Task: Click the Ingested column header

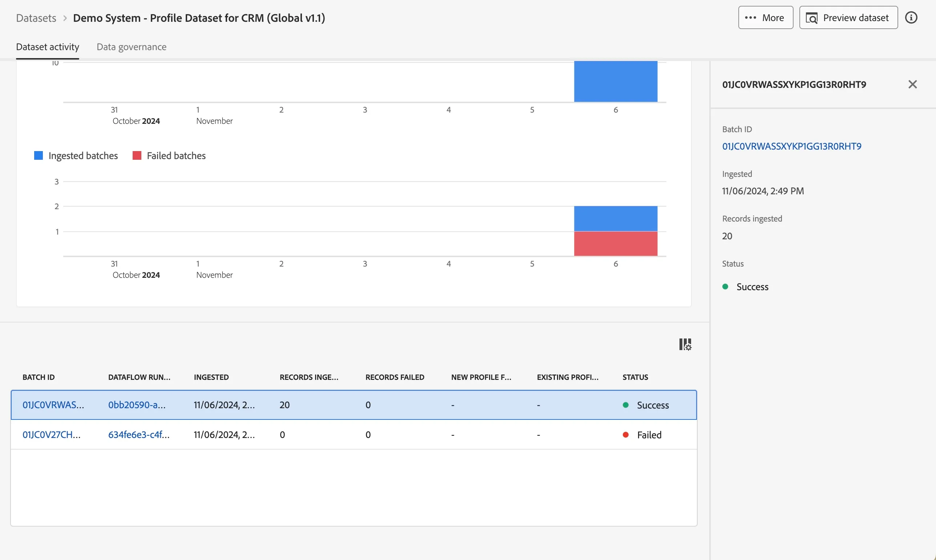Action: (211, 377)
